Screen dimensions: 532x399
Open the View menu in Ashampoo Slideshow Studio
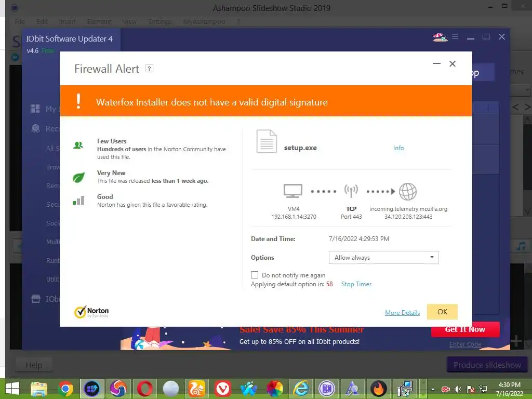coord(129,22)
